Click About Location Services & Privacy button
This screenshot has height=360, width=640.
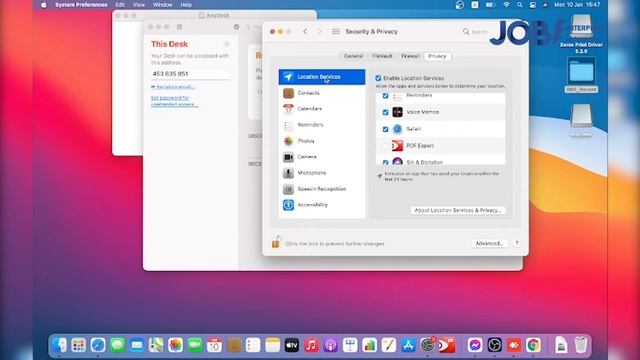click(x=458, y=210)
